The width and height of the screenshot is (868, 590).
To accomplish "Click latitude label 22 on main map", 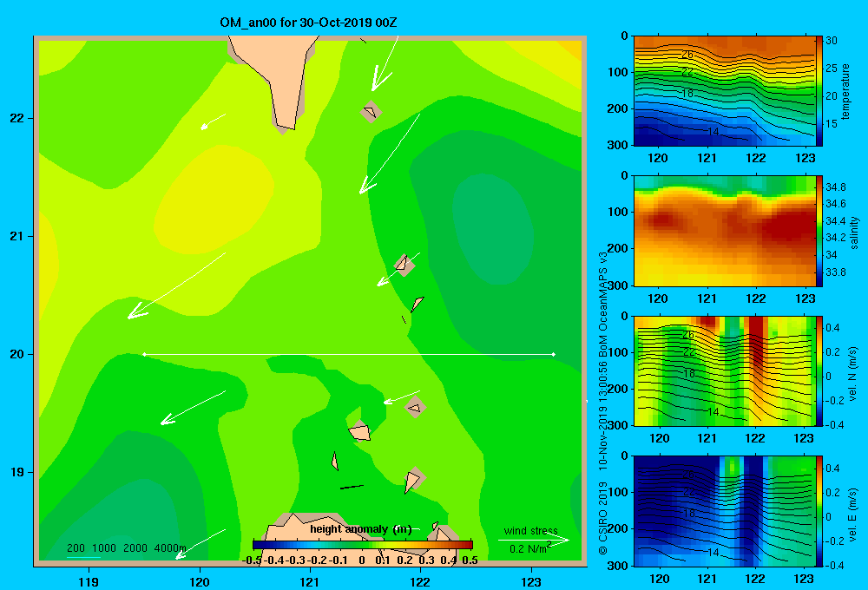I will tap(17, 119).
